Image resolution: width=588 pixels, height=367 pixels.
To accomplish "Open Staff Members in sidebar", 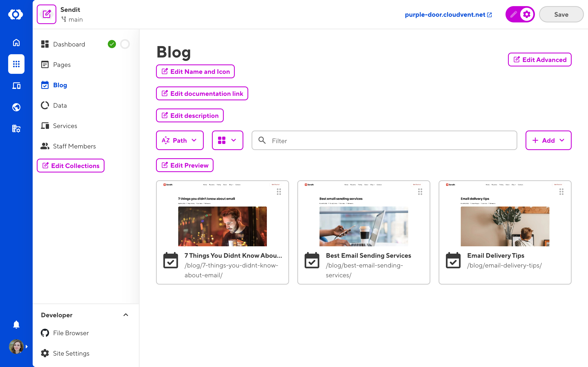I will pyautogui.click(x=74, y=146).
